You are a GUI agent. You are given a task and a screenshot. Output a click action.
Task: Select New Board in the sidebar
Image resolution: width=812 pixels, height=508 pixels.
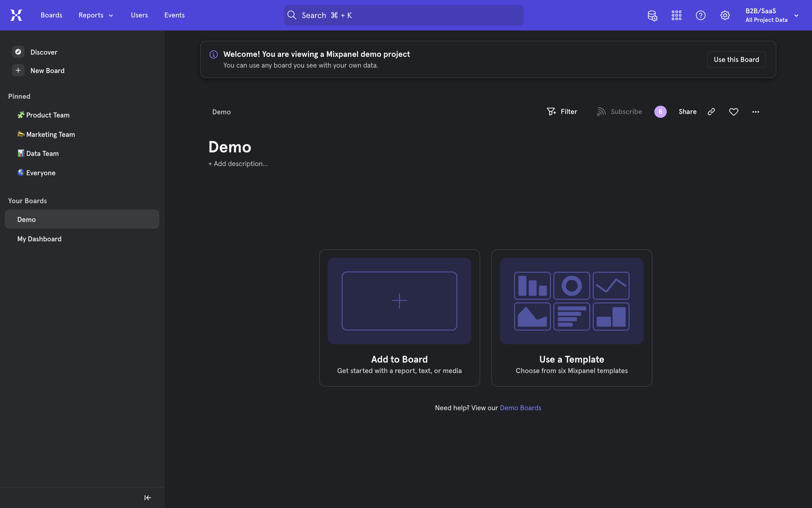[47, 70]
